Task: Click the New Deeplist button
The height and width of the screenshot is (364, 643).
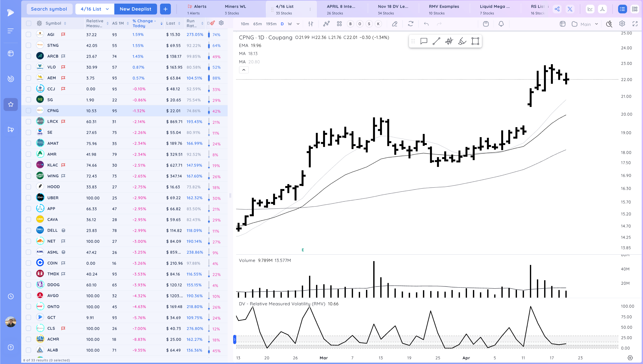Action: 136,9
